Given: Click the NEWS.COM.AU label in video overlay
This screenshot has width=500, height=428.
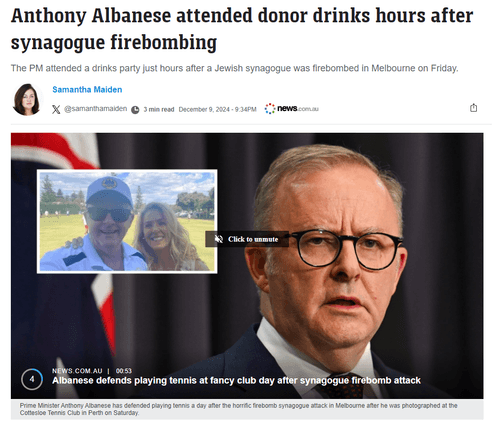Looking at the screenshot, I should pyautogui.click(x=77, y=371).
